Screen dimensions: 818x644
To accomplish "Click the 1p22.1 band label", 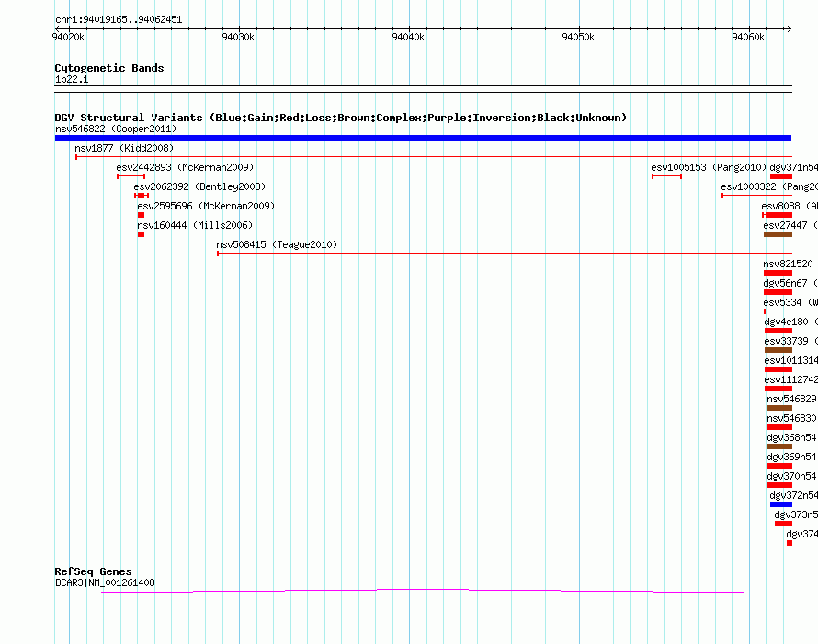I will coord(72,80).
